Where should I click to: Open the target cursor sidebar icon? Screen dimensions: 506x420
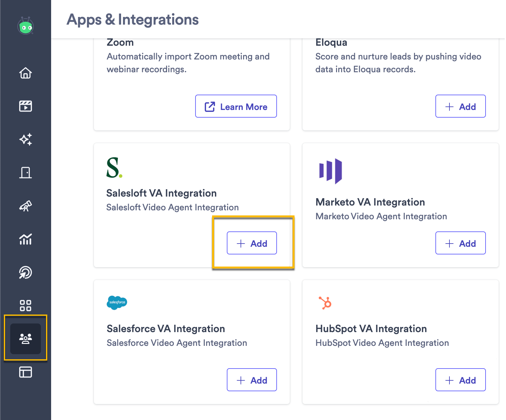point(26,272)
